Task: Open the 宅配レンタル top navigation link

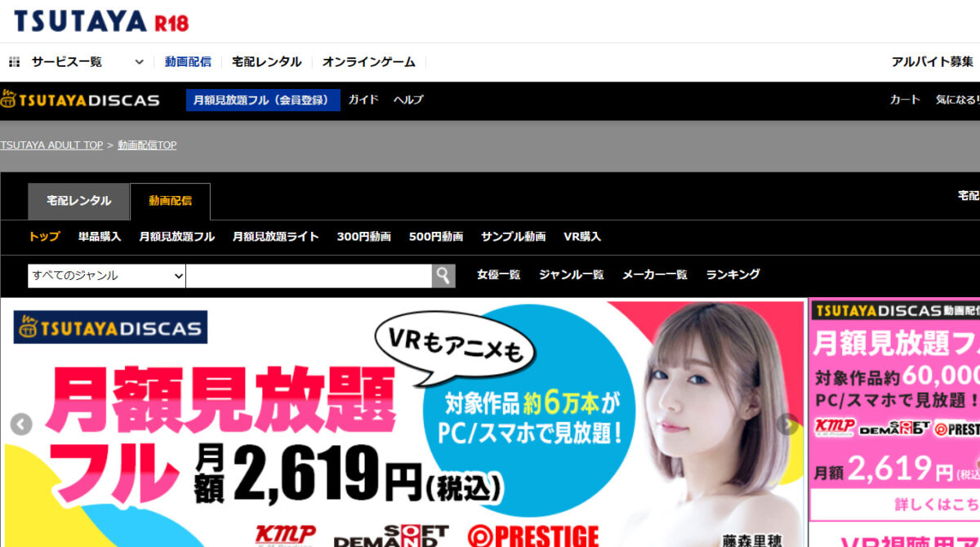Action: pyautogui.click(x=267, y=62)
